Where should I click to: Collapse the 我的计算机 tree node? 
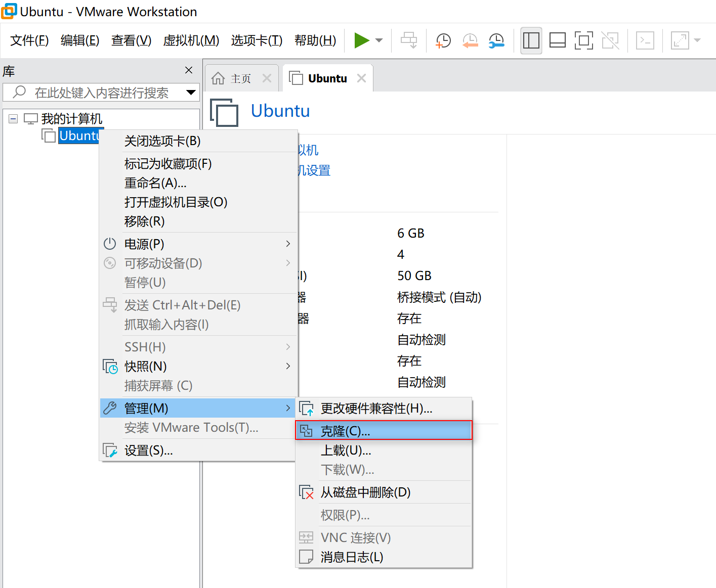pyautogui.click(x=14, y=119)
